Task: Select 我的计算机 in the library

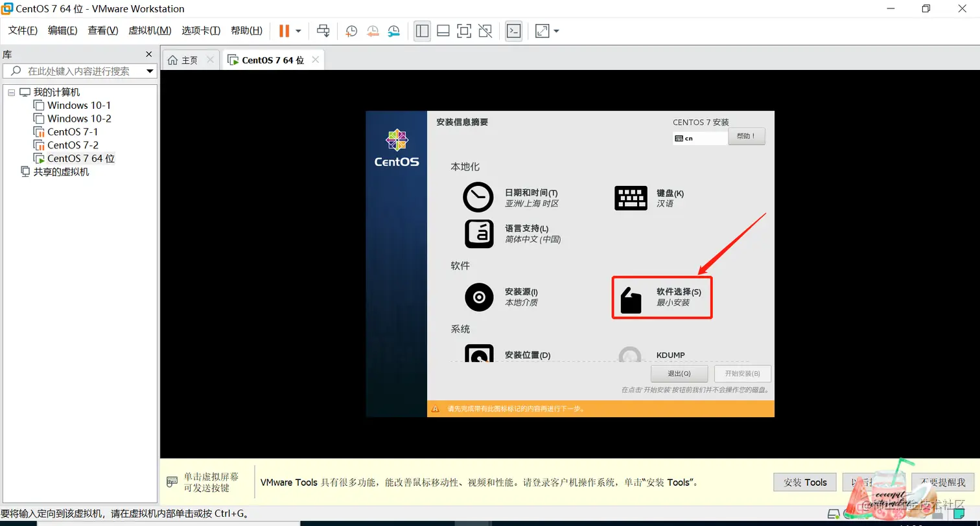Action: [x=56, y=93]
